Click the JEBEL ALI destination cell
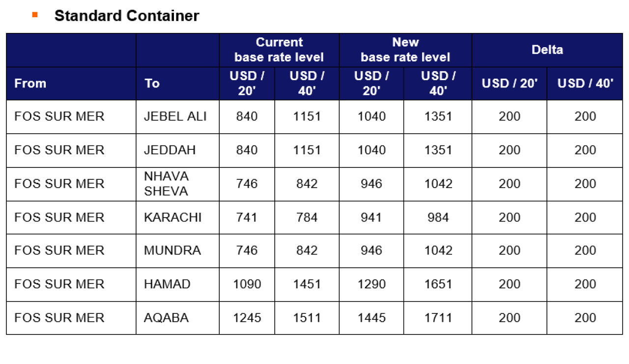This screenshot has height=364, width=629. (177, 117)
